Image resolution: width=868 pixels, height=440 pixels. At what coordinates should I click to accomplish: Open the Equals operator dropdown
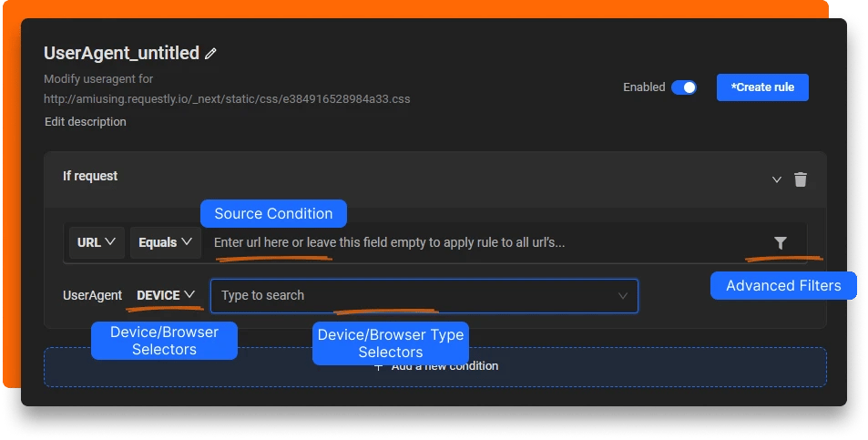(165, 243)
